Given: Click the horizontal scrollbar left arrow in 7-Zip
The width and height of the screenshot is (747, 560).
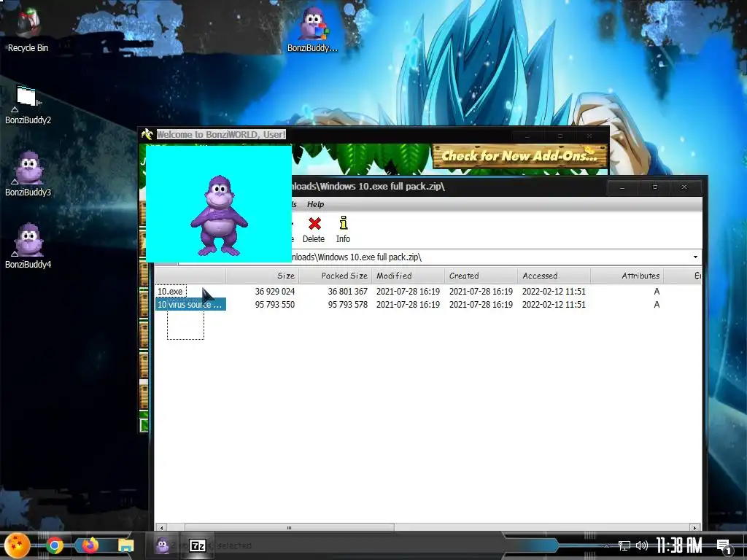Looking at the screenshot, I should pyautogui.click(x=161, y=528).
